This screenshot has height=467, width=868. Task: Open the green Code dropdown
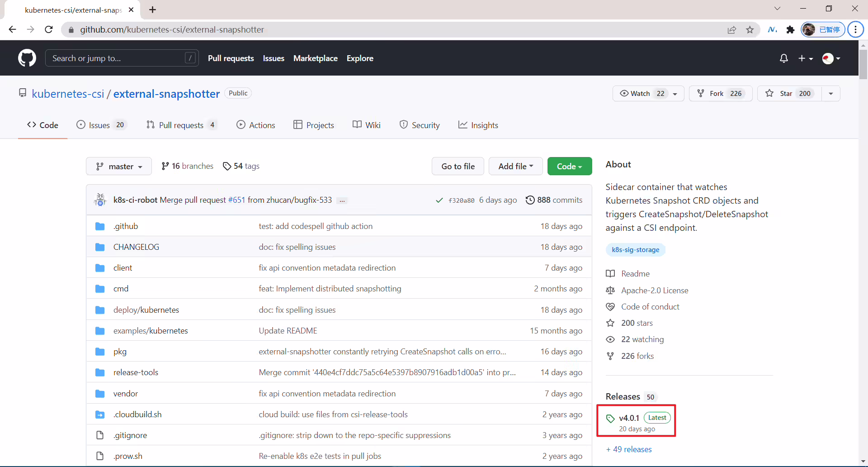[x=570, y=167]
